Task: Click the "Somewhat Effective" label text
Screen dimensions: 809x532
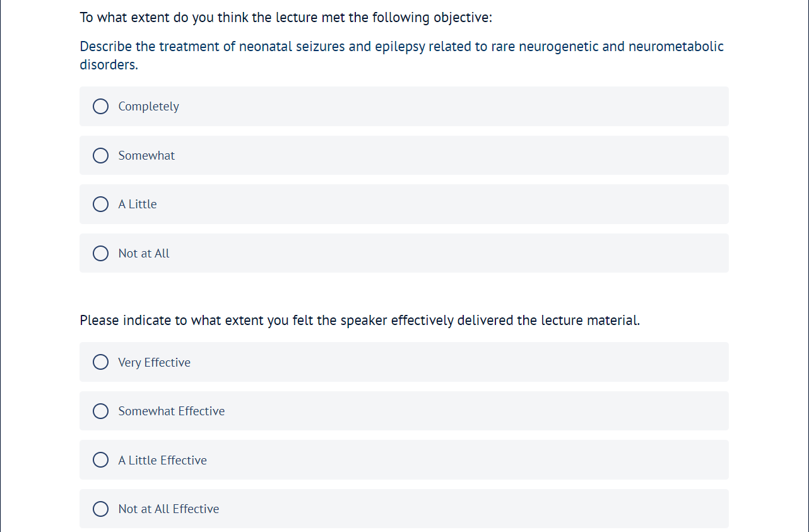Action: tap(171, 411)
